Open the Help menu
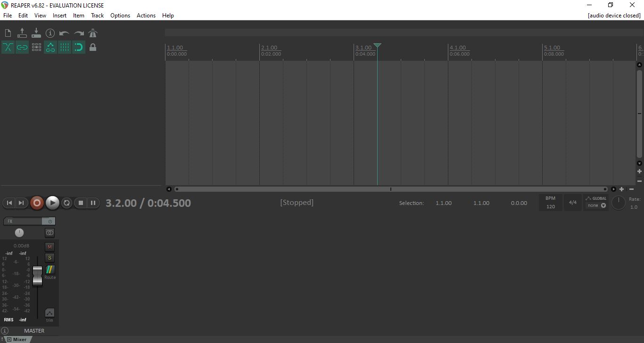The width and height of the screenshot is (644, 343). pyautogui.click(x=168, y=15)
